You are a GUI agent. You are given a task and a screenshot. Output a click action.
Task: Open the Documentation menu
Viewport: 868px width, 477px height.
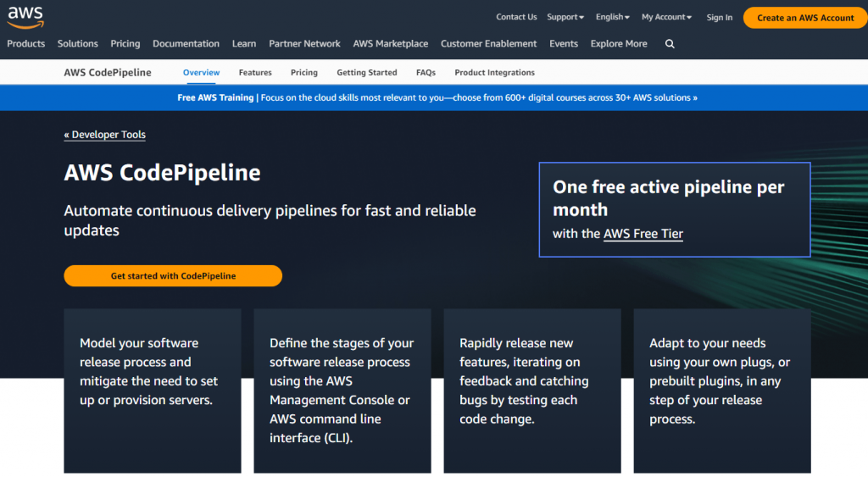[x=186, y=44]
